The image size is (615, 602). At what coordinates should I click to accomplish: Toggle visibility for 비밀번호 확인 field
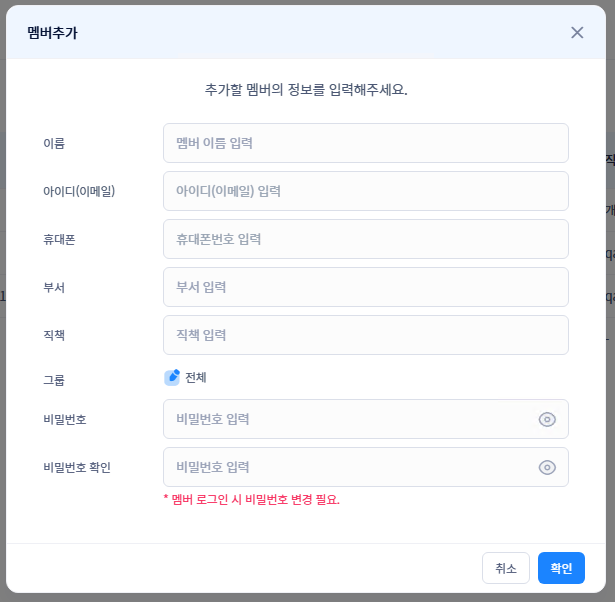(547, 467)
